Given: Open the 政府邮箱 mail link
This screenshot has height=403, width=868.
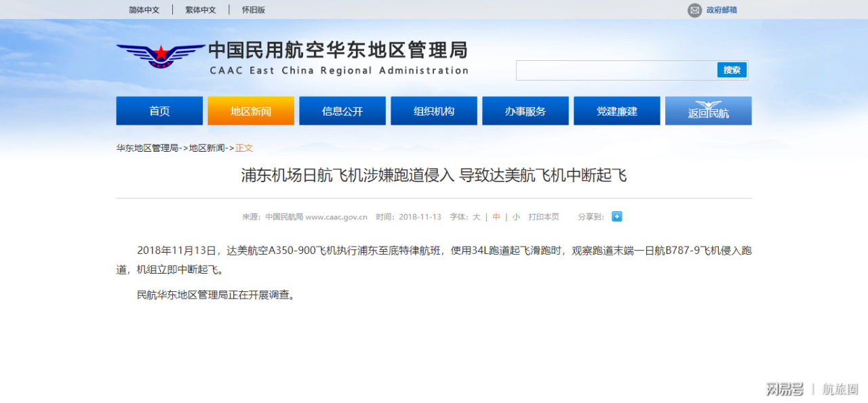Looking at the screenshot, I should coord(722,10).
